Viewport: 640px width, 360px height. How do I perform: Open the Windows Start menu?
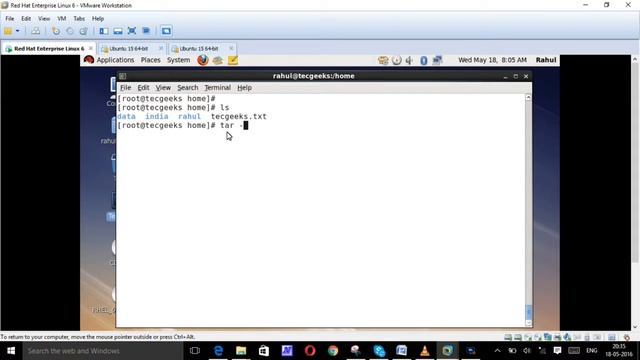coord(11,351)
